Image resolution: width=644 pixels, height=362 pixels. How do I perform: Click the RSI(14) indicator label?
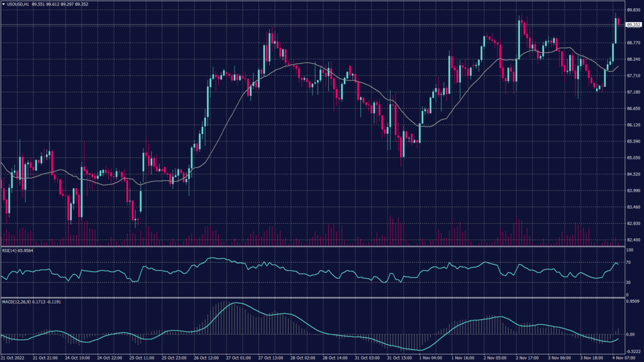(x=11, y=251)
